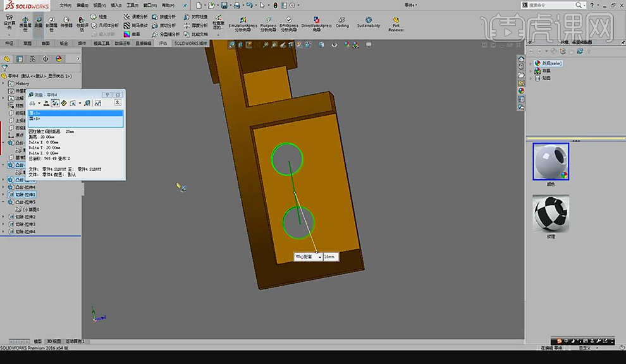Viewport: 626px width, 364px height.
Task: Open File Explorer folder tab in task pane
Action: click(521, 75)
